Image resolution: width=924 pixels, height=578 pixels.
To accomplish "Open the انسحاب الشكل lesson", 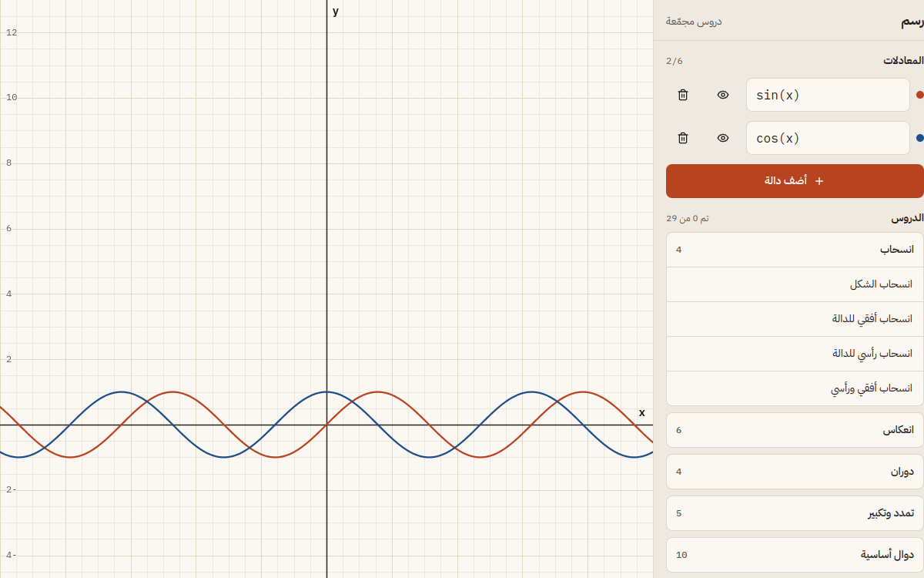I will click(795, 284).
